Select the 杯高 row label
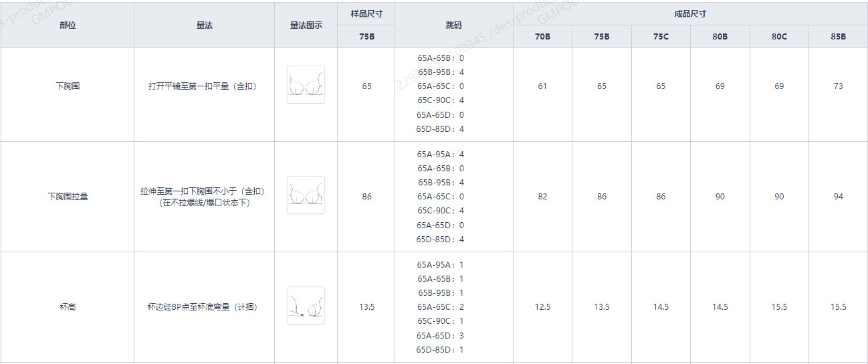This screenshot has width=868, height=364. pos(68,307)
